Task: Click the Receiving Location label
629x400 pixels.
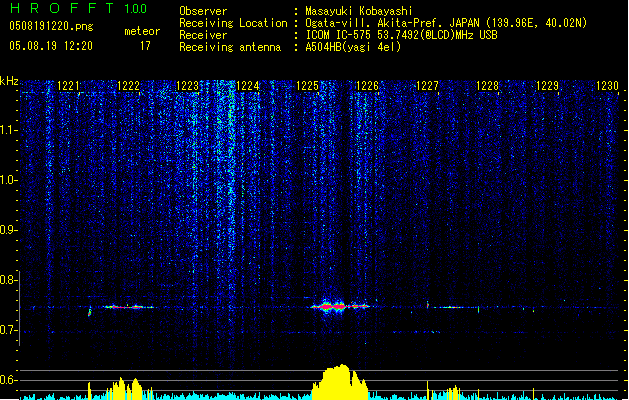Action: pyautogui.click(x=233, y=23)
